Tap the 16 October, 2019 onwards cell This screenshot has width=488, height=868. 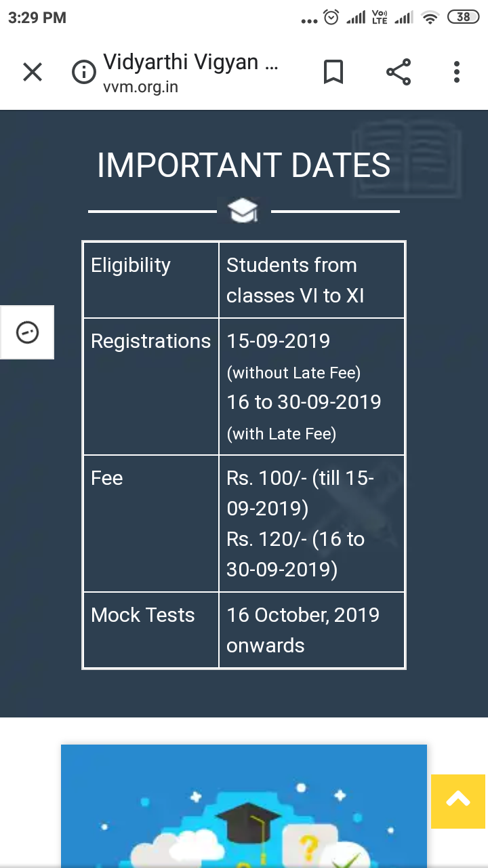pyautogui.click(x=303, y=630)
